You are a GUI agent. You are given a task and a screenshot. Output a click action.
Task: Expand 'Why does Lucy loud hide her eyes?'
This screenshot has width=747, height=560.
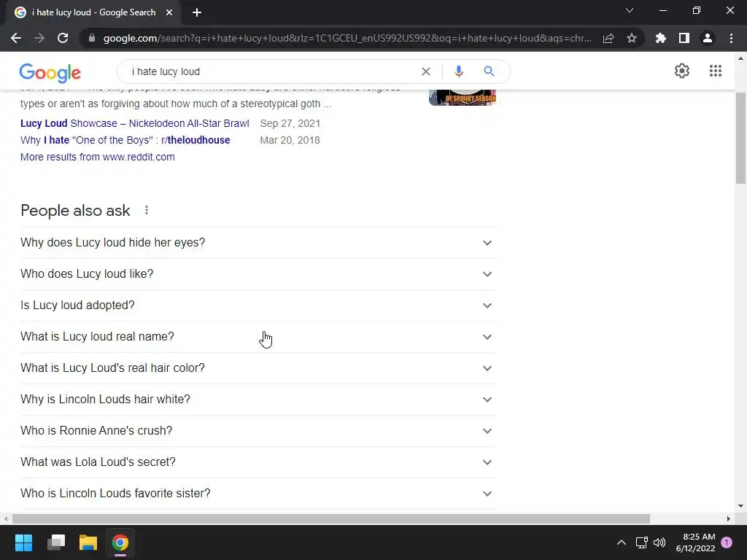pyautogui.click(x=258, y=243)
